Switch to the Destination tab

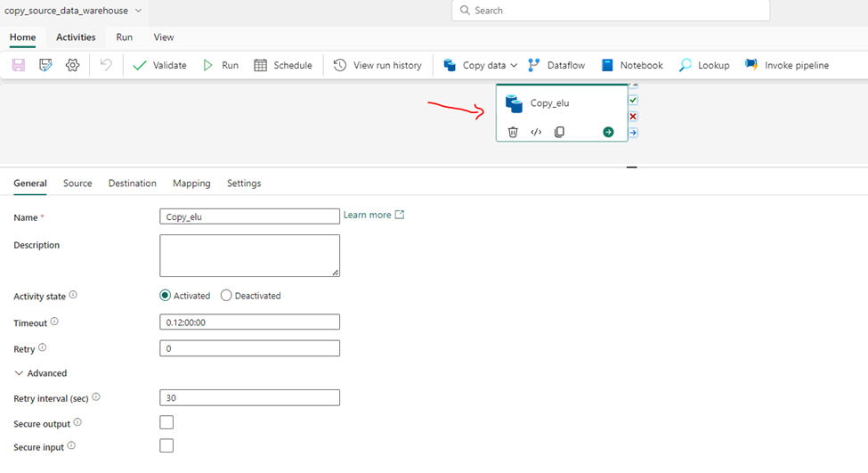tap(133, 183)
